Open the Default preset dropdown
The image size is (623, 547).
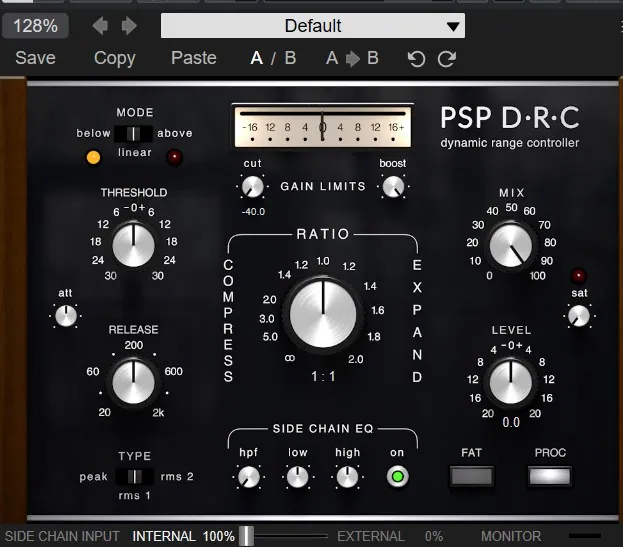pyautogui.click(x=313, y=26)
